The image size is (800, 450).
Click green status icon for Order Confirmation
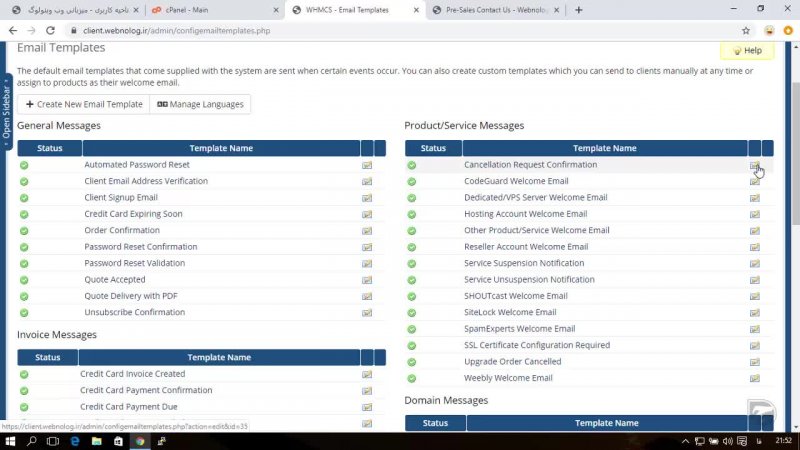24,231
